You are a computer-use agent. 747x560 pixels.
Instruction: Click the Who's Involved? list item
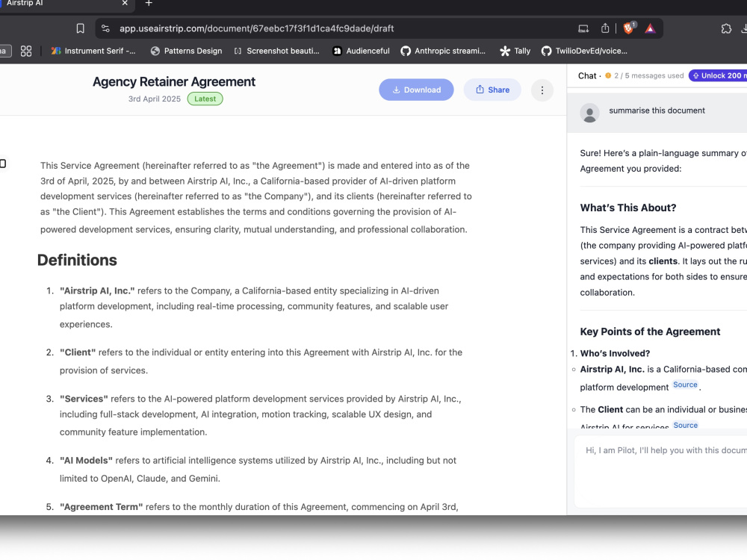tap(615, 353)
